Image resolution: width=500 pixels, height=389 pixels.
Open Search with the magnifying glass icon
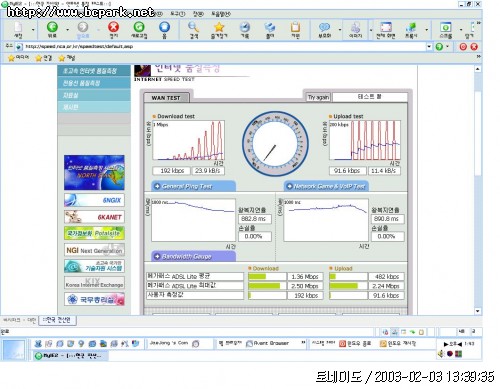(x=193, y=27)
